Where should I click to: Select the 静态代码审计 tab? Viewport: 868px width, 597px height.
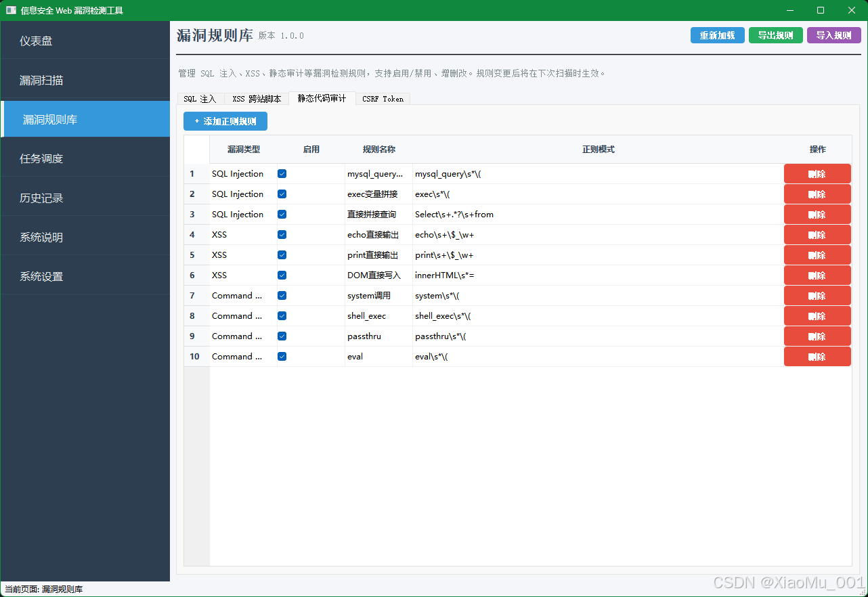[322, 98]
